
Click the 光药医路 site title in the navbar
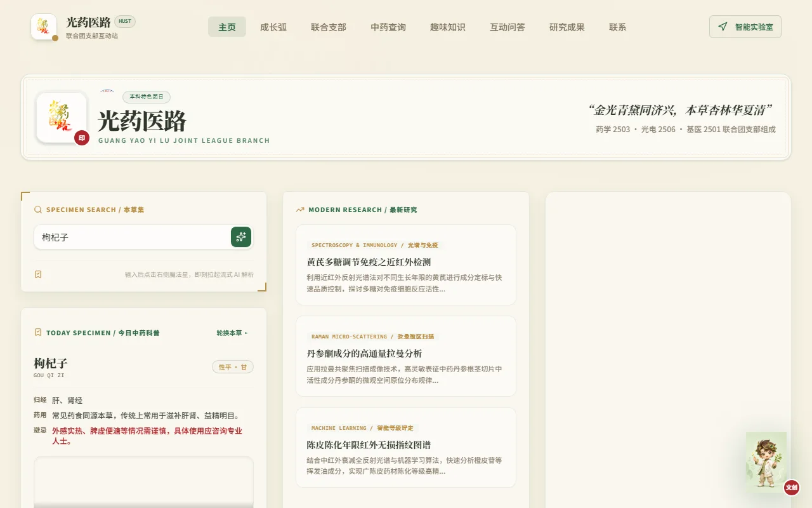click(x=88, y=22)
